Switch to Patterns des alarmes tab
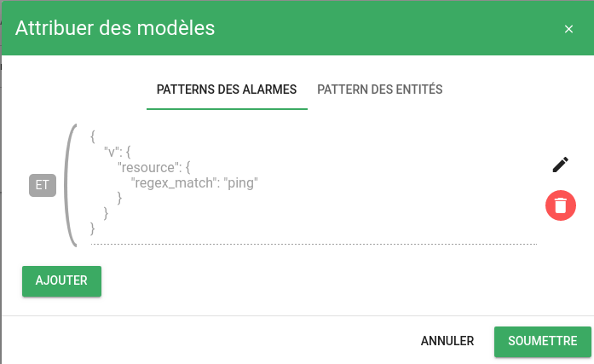Viewport: 594px width, 364px height. point(227,90)
